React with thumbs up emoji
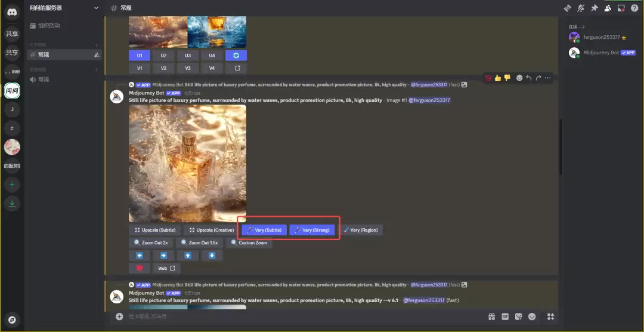This screenshot has height=332, width=644. point(498,78)
